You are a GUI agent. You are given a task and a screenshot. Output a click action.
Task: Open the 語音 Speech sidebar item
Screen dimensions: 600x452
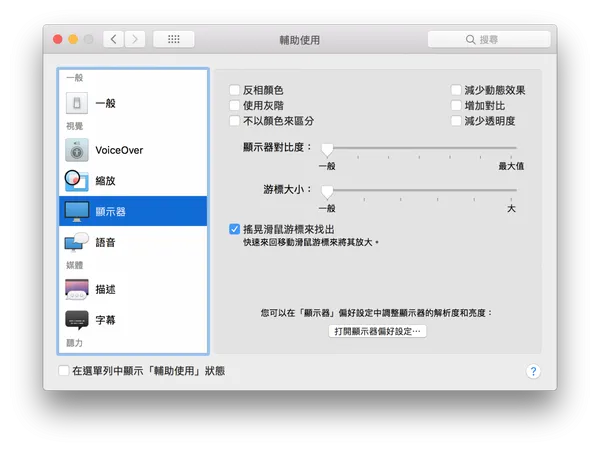pos(133,242)
